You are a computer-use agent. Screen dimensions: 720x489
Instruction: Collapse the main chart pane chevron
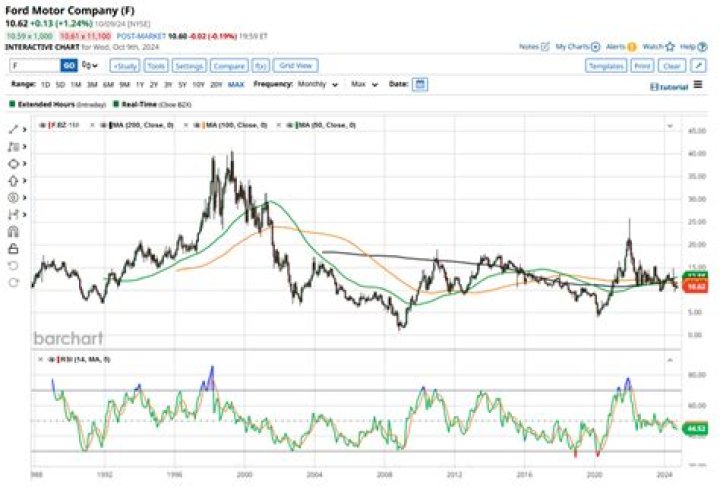pyautogui.click(x=670, y=125)
